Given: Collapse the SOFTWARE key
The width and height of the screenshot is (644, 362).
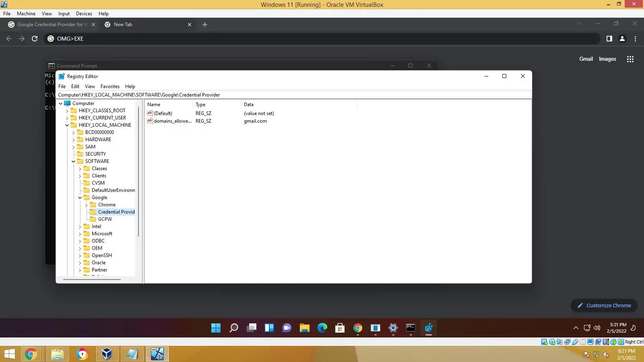Looking at the screenshot, I should click(x=74, y=161).
